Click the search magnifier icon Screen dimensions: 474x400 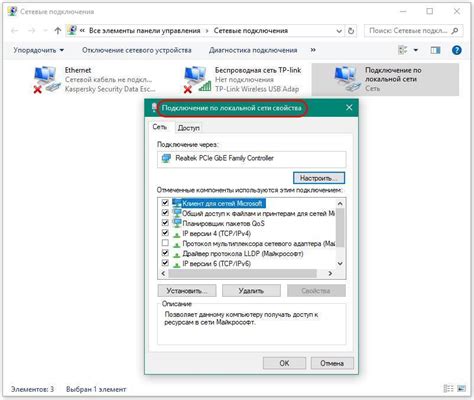click(455, 31)
